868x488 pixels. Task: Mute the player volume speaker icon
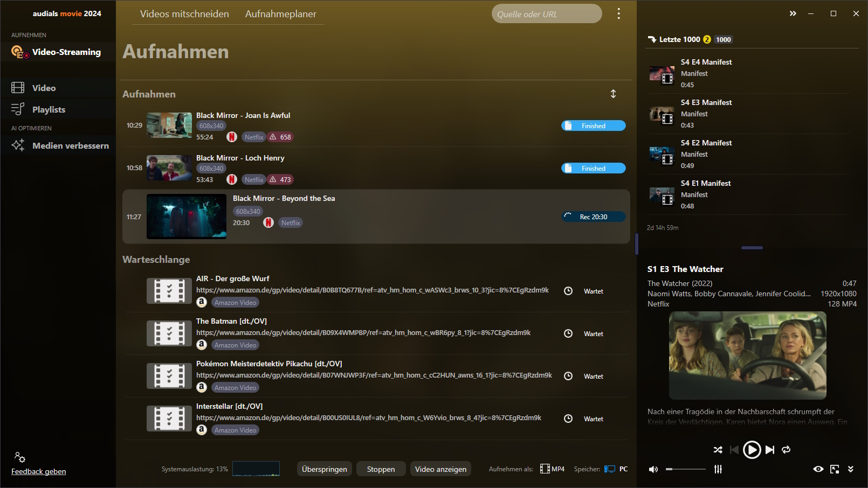tap(653, 469)
